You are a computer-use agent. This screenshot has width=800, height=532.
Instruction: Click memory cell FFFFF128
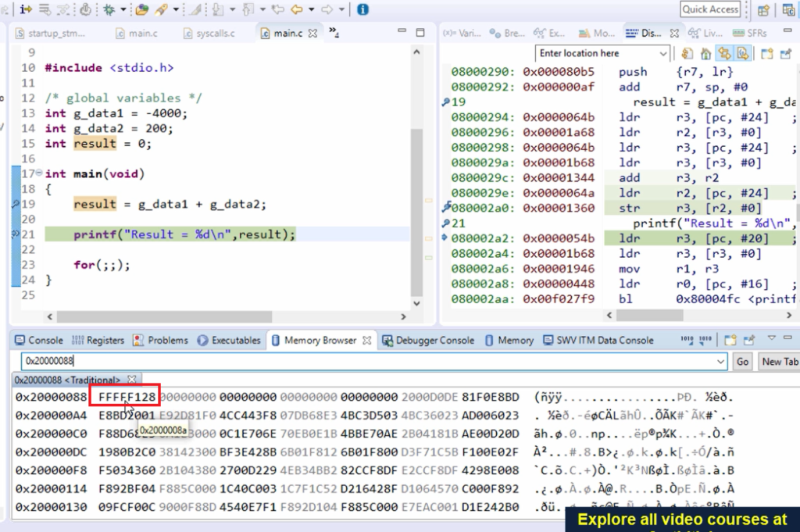point(127,397)
